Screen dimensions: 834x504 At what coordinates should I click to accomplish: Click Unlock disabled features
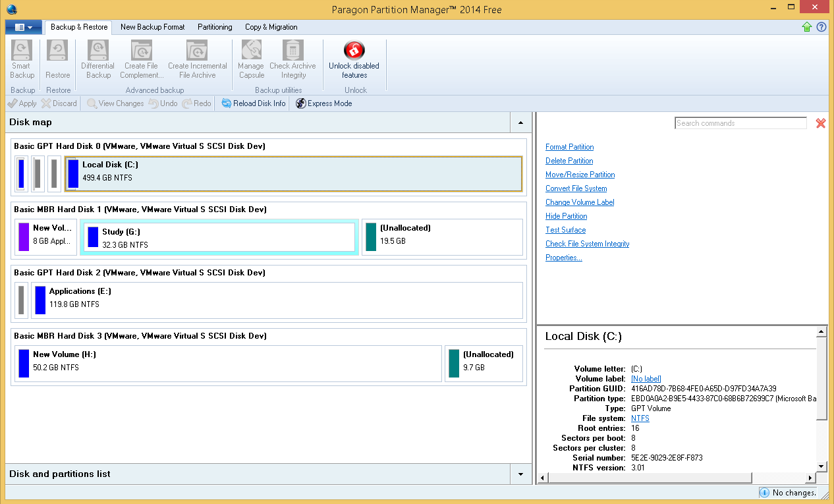click(354, 59)
